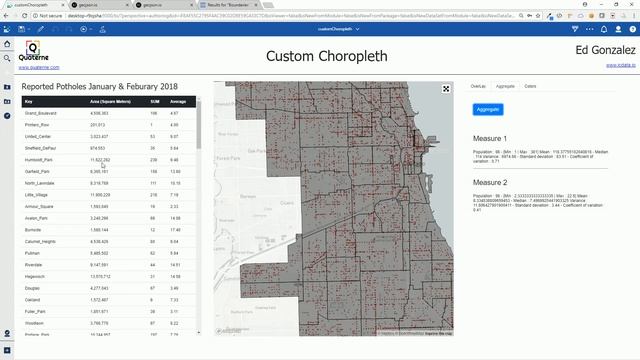Viewport: 640px width, 360px height.
Task: Click the share/export icon in blue toolbar
Action: (x=102, y=29)
